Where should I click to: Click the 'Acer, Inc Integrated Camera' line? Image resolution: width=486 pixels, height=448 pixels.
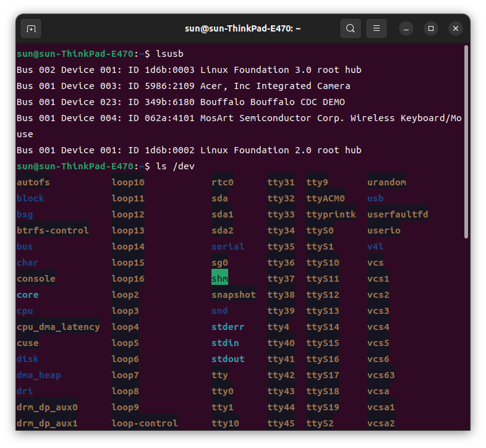coord(184,86)
